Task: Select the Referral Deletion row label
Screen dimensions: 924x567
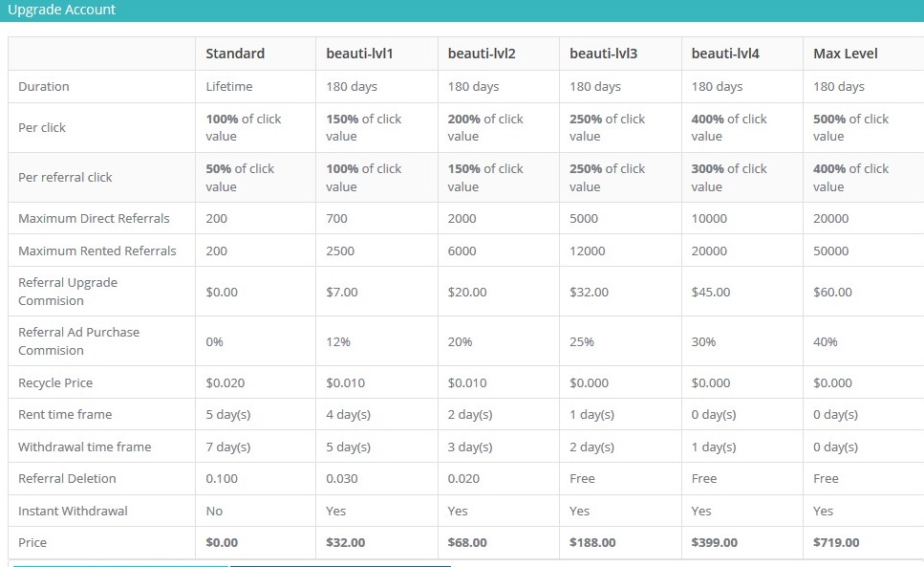Action: coord(67,478)
